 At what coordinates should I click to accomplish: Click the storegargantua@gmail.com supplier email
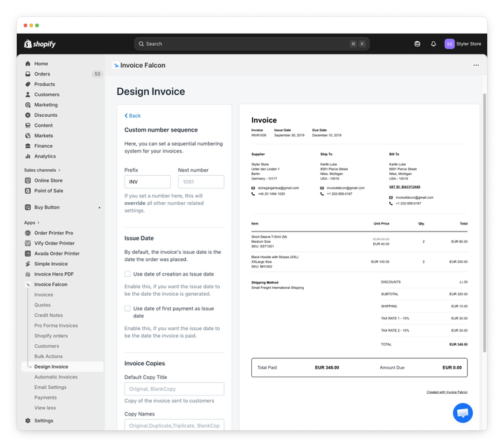click(x=279, y=188)
